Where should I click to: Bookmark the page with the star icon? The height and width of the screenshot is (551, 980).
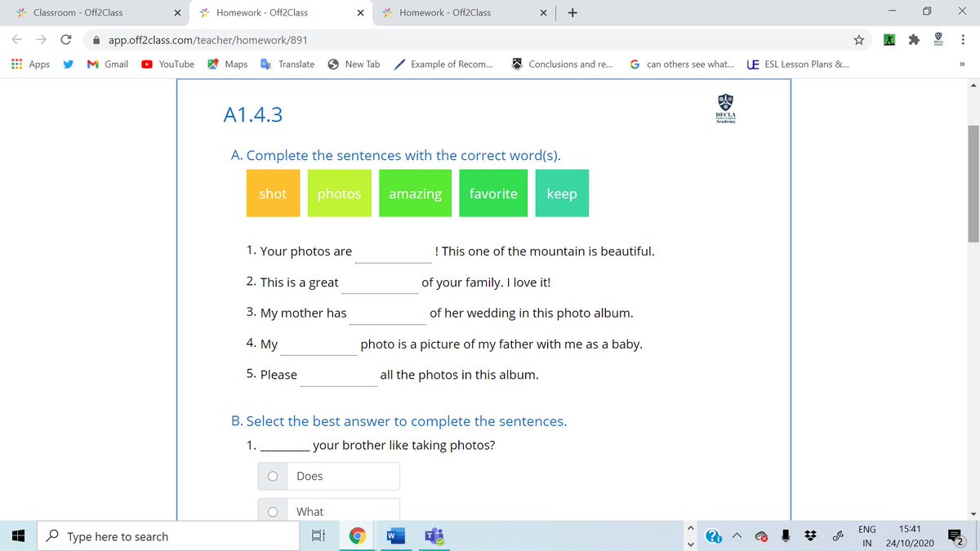858,38
